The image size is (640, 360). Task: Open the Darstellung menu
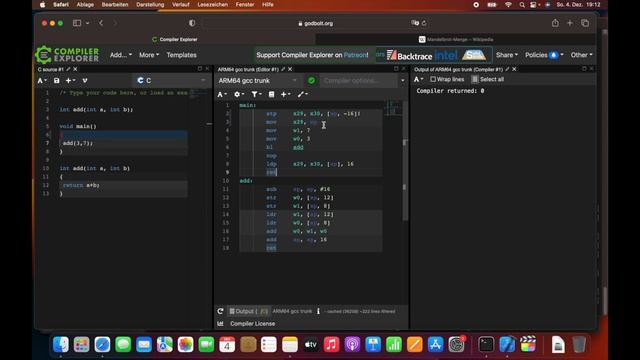pos(150,4)
